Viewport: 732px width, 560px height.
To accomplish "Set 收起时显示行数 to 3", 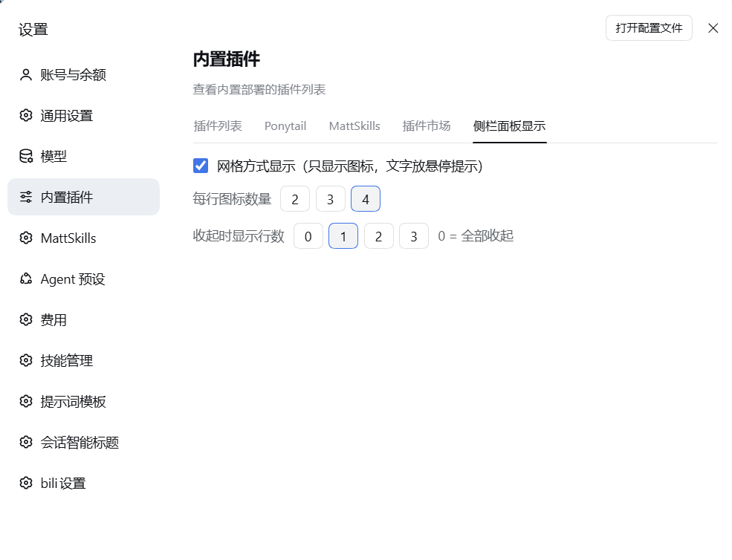I will [414, 236].
